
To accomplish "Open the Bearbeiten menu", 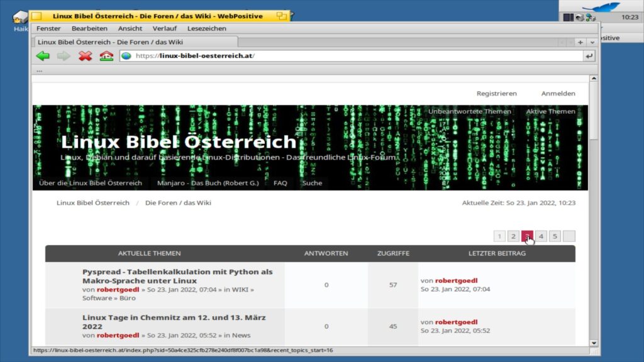I will 89,28.
